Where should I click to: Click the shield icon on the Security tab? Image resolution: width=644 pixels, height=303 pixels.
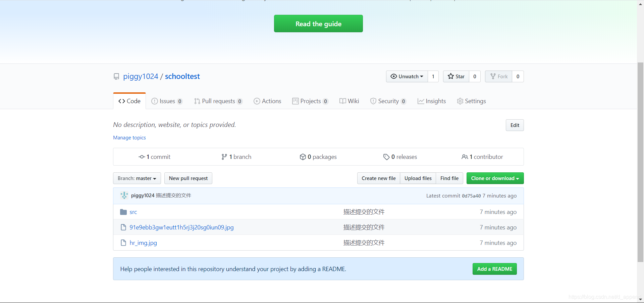click(373, 101)
